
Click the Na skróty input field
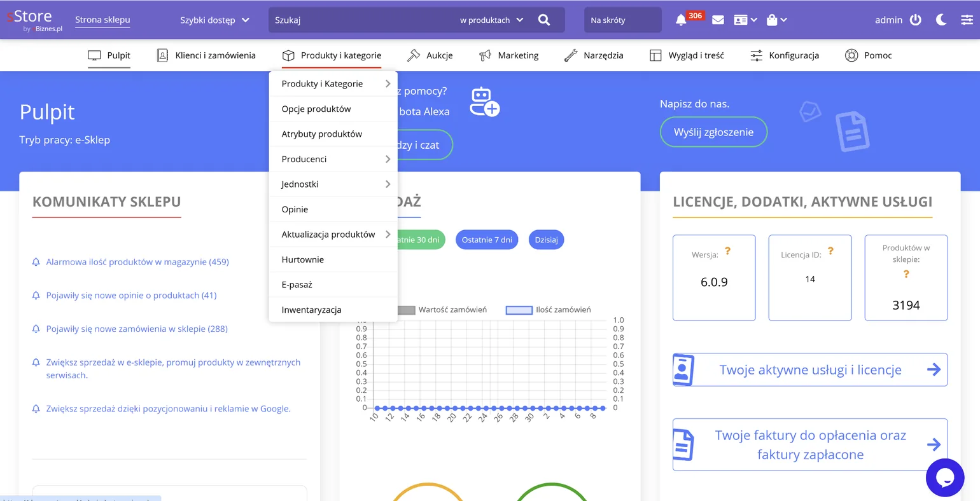(x=622, y=20)
